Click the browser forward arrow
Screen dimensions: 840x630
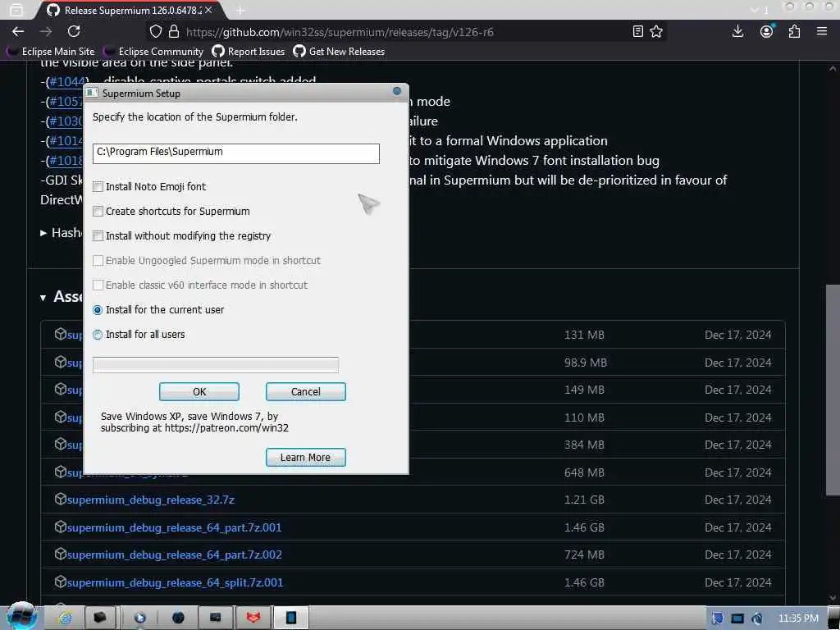click(46, 32)
